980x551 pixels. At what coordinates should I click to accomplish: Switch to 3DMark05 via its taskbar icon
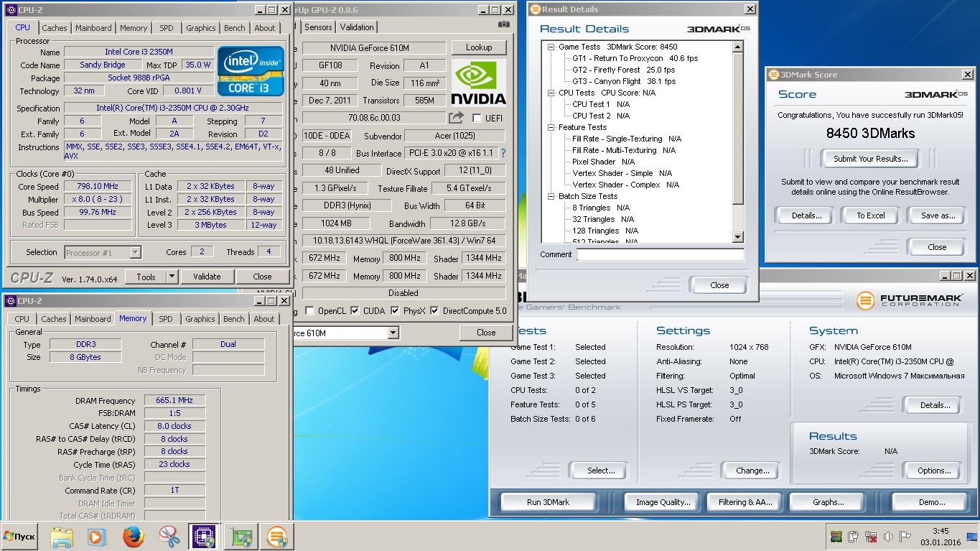[x=277, y=536]
